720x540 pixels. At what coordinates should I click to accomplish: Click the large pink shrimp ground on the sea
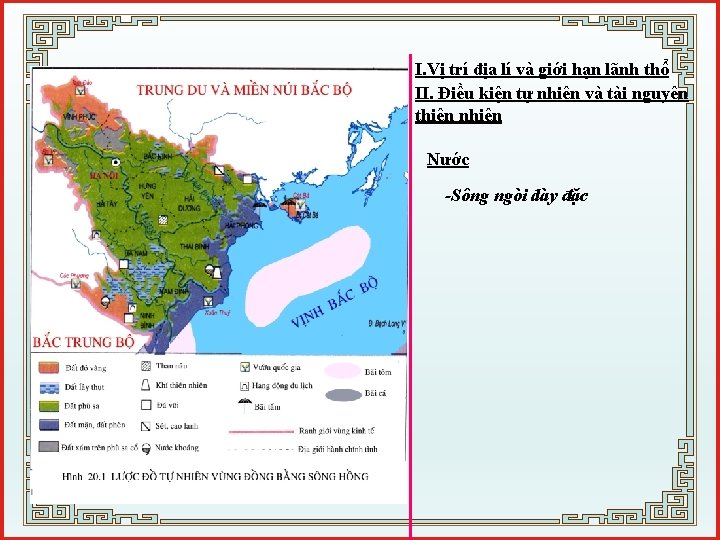pos(308,276)
